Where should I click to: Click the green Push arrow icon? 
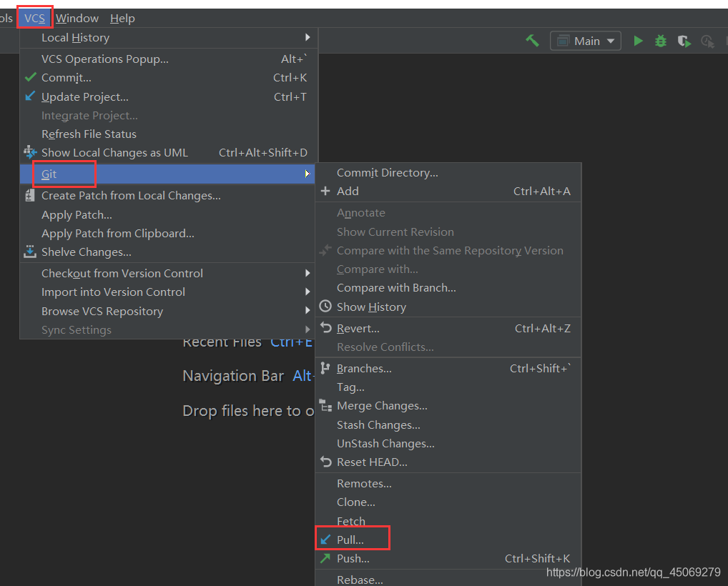coord(325,557)
